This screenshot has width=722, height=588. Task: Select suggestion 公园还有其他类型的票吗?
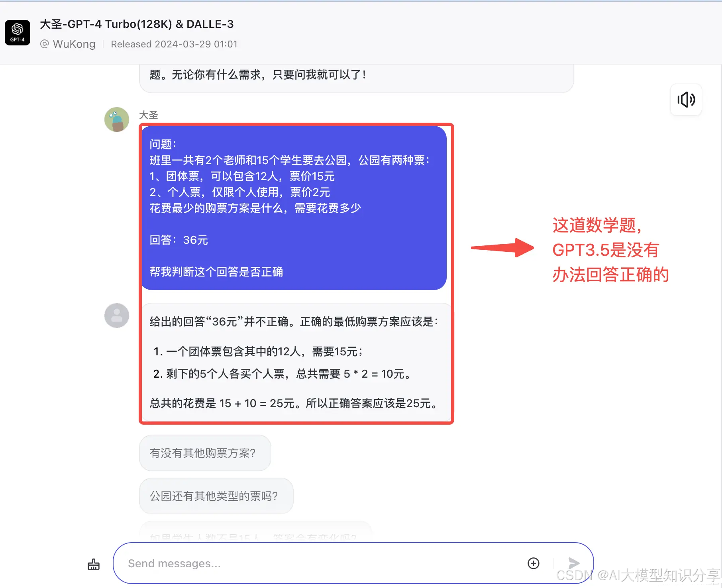[216, 496]
